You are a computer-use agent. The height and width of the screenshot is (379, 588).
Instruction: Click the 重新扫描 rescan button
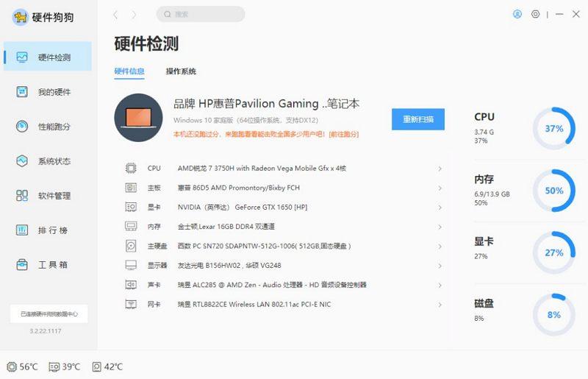pyautogui.click(x=418, y=119)
